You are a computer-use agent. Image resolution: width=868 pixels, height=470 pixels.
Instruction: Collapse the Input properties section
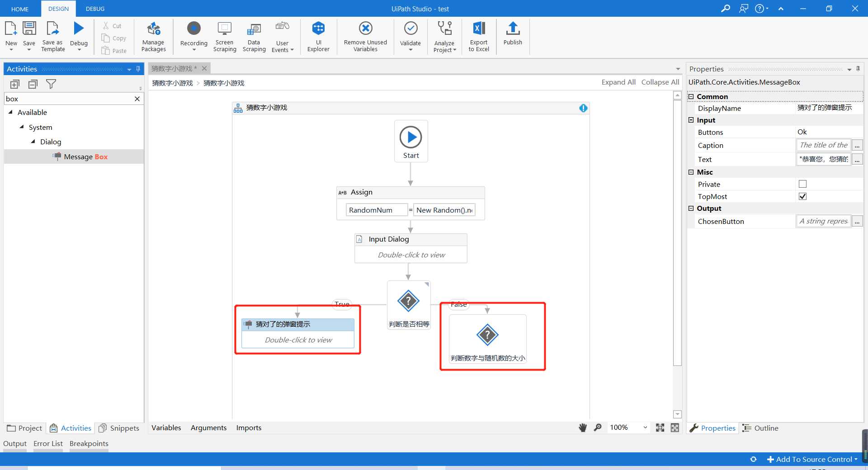point(691,120)
